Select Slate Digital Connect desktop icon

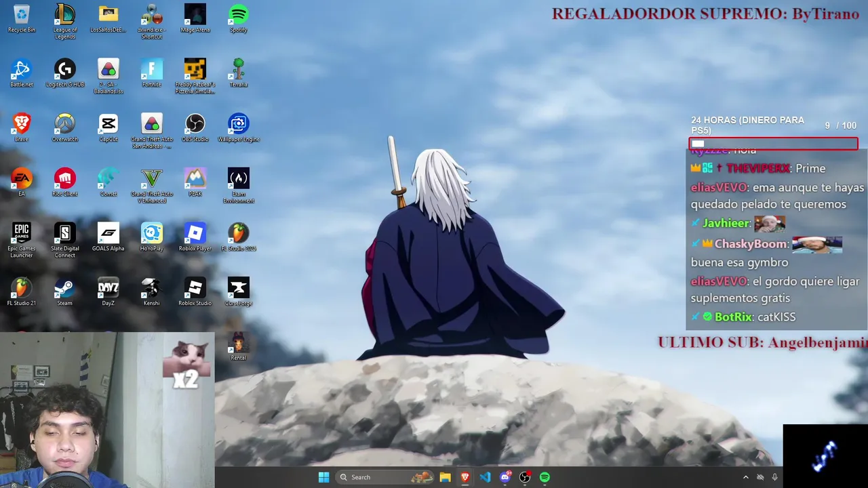pos(65,241)
